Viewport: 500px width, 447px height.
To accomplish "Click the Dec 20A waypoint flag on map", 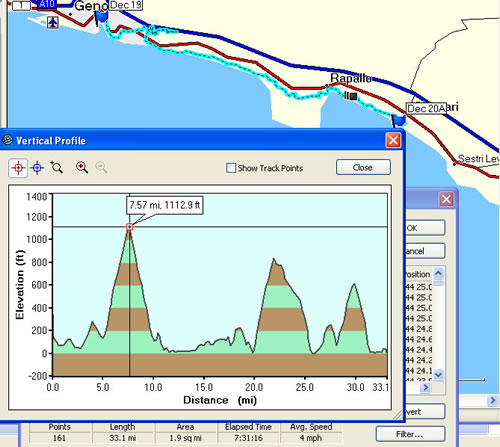I will (399, 120).
